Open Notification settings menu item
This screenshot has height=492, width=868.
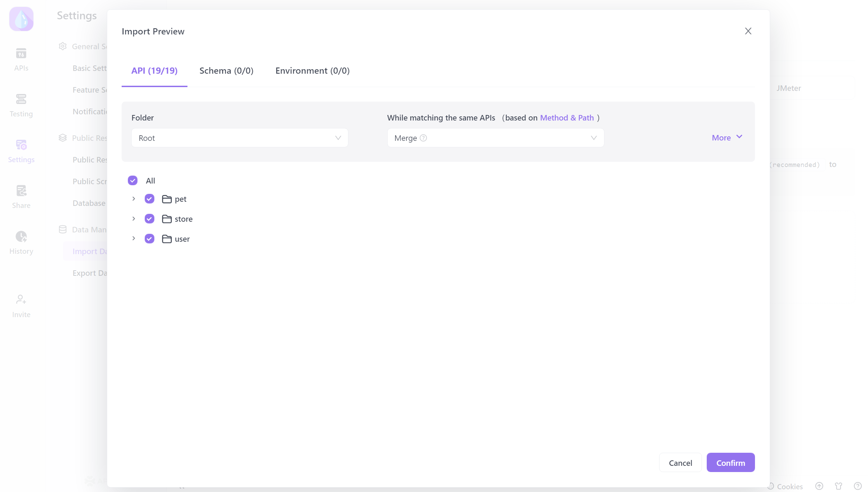click(x=90, y=112)
